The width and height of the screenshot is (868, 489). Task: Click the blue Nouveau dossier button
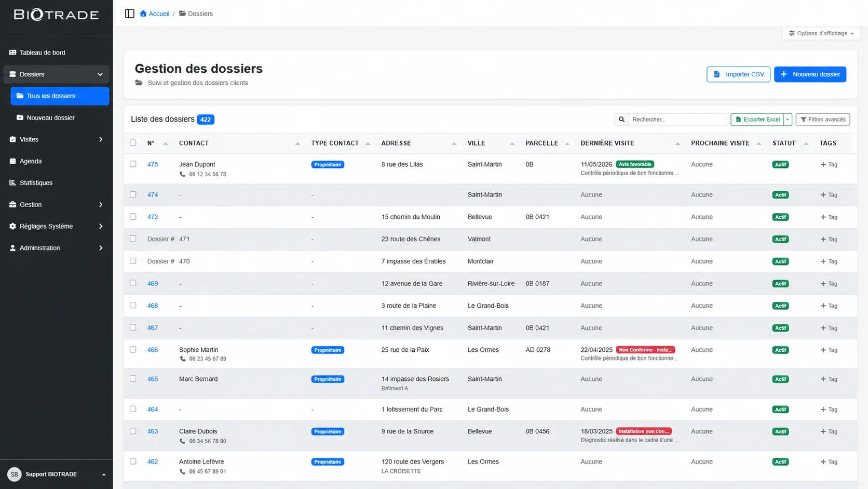point(810,74)
